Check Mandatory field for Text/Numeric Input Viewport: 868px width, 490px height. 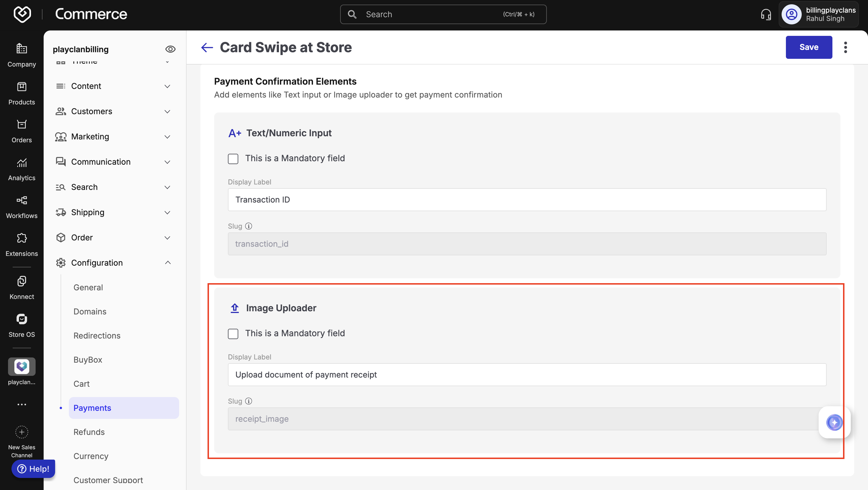(x=233, y=159)
